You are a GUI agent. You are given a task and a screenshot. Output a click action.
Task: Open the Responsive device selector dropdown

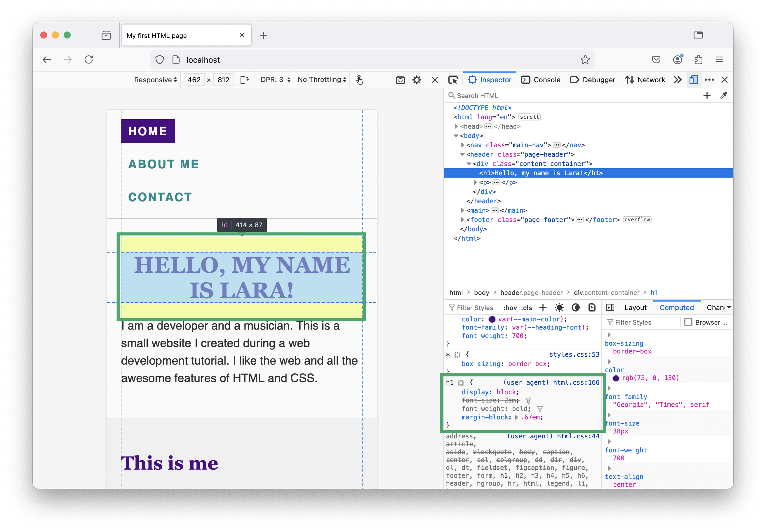pyautogui.click(x=155, y=80)
